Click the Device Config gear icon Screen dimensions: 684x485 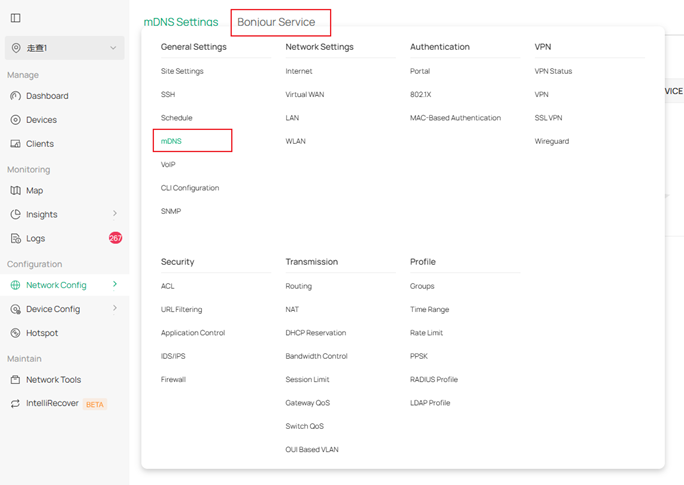pos(15,309)
